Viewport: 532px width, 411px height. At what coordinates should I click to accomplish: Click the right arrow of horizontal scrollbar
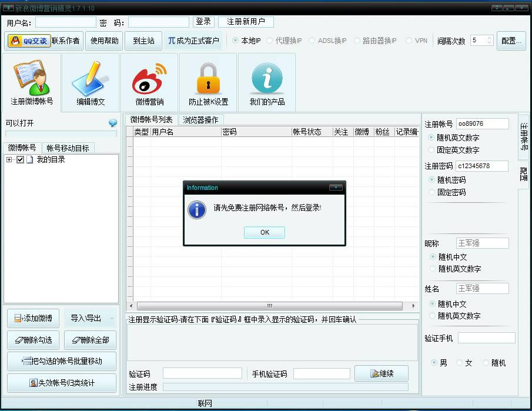pos(413,305)
